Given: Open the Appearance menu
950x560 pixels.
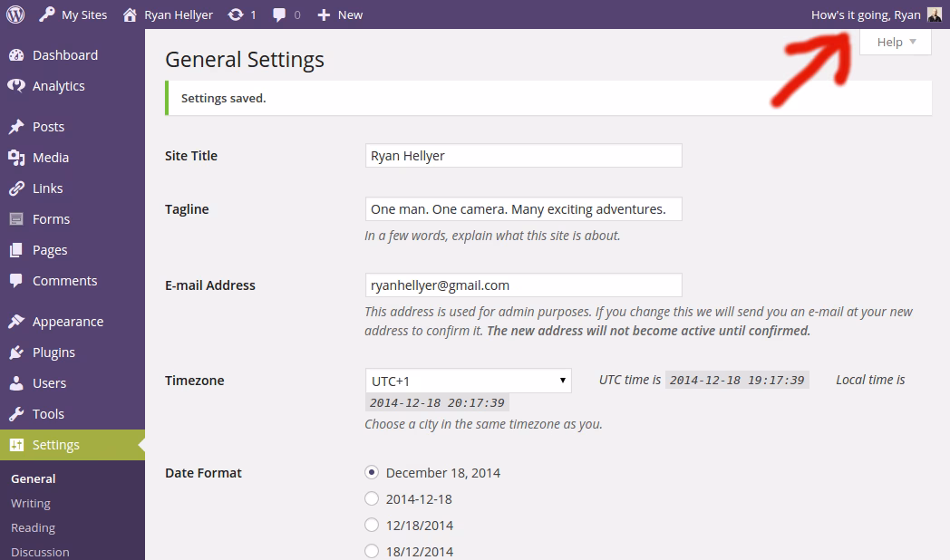Looking at the screenshot, I should (x=67, y=322).
